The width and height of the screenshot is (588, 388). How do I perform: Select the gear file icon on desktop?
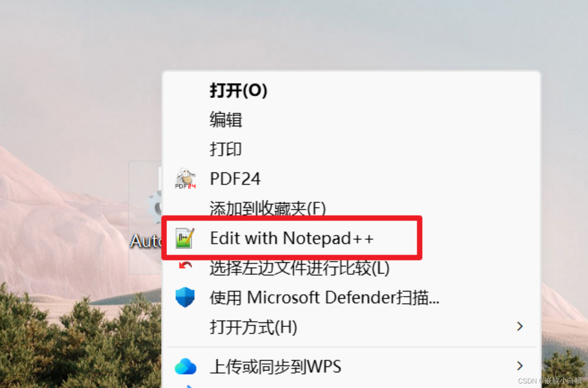(155, 208)
